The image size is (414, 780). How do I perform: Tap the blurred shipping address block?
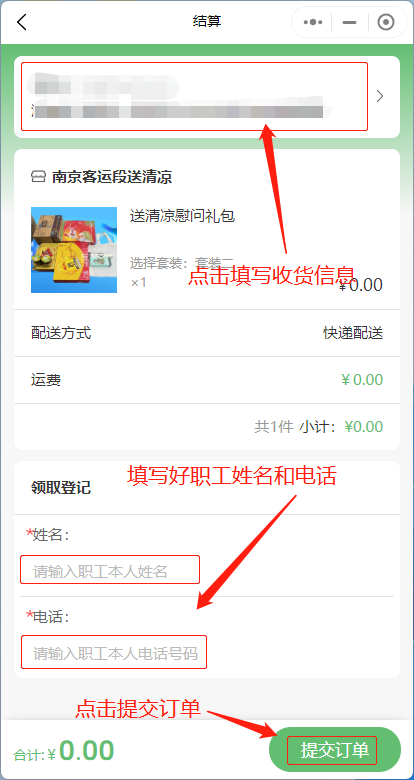(194, 97)
